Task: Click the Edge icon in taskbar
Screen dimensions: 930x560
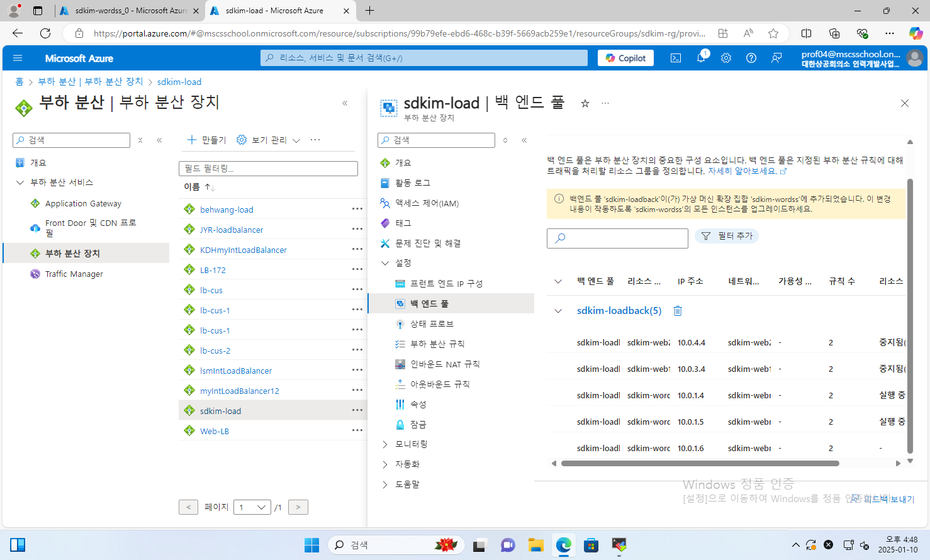Action: [563, 545]
